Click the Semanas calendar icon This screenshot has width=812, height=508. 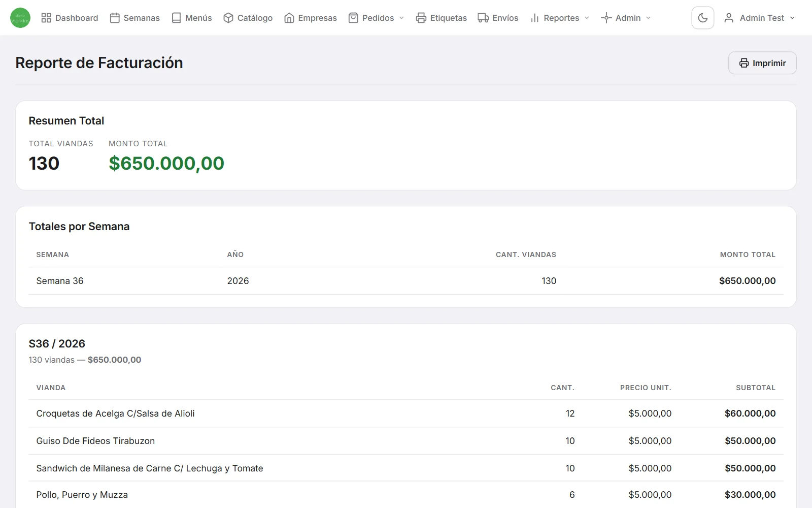click(x=115, y=18)
